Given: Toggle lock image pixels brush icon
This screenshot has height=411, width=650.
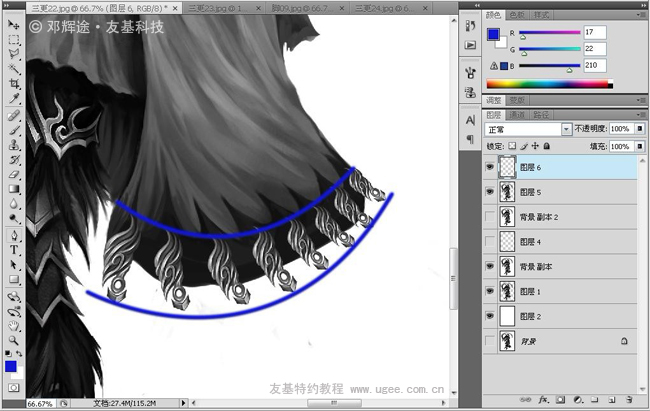Looking at the screenshot, I should pyautogui.click(x=524, y=146).
